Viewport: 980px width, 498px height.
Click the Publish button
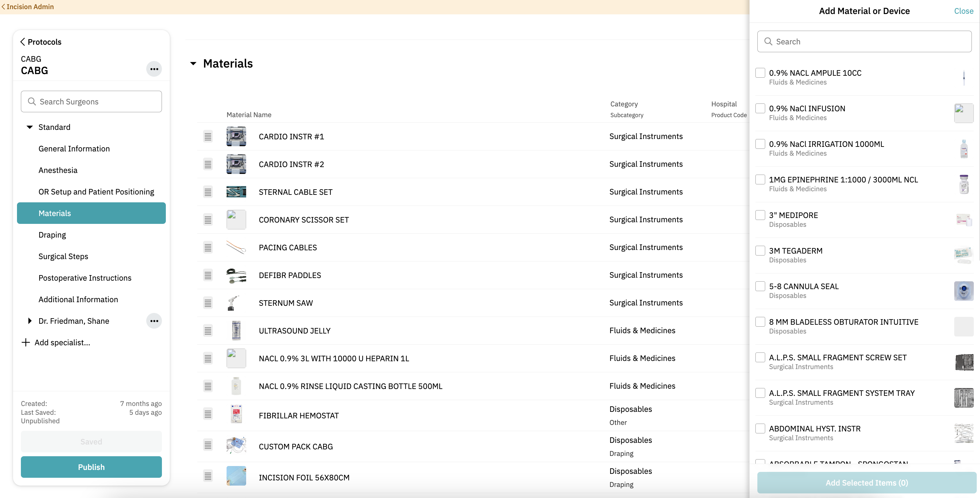coord(91,467)
